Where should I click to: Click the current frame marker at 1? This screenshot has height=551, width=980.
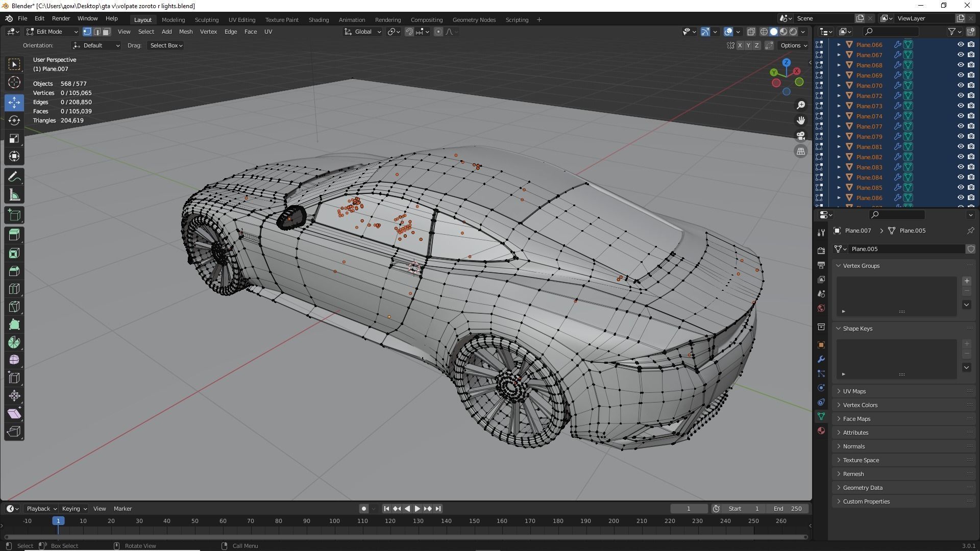(x=58, y=521)
